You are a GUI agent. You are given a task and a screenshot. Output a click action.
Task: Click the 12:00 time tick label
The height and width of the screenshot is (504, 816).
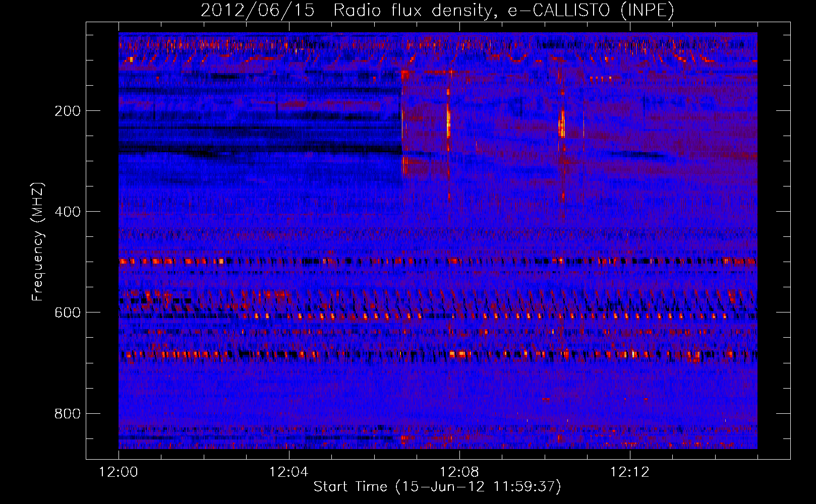click(119, 472)
